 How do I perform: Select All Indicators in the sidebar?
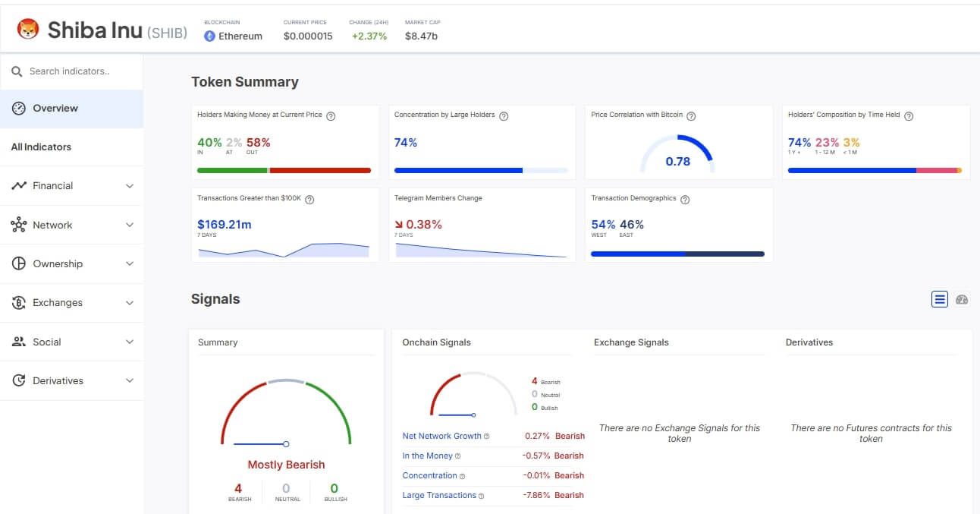click(41, 147)
